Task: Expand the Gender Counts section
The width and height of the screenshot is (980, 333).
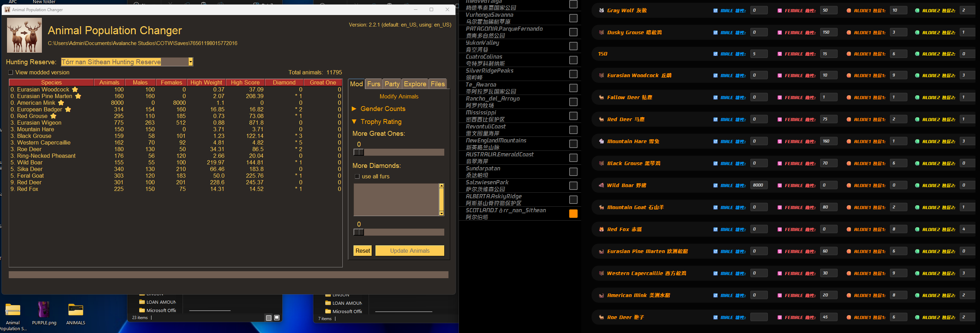Action: [x=354, y=109]
